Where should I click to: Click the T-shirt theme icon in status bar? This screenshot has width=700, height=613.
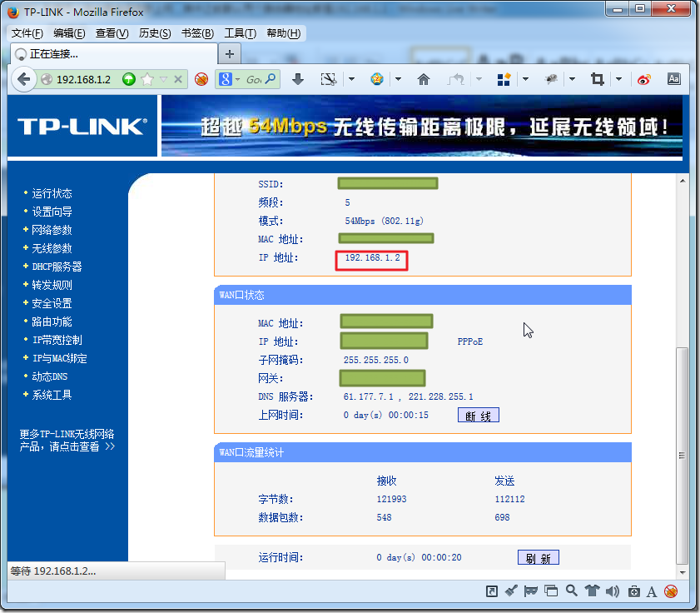592,591
